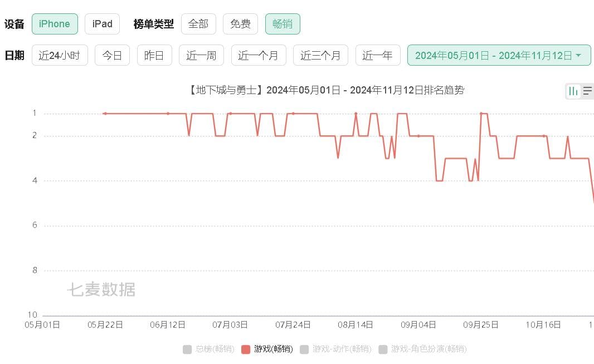
Task: Toggle 游戏(畅销) red legend swatch
Action: [246, 349]
